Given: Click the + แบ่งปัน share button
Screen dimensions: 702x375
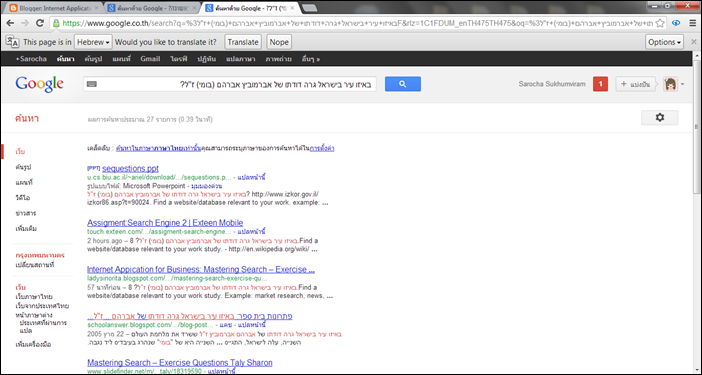Looking at the screenshot, I should pyautogui.click(x=636, y=84).
